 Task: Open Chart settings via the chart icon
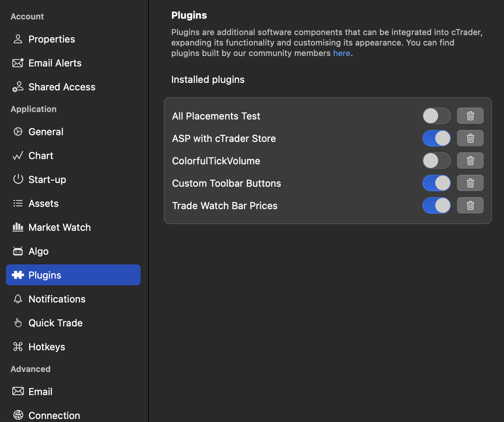tap(18, 155)
